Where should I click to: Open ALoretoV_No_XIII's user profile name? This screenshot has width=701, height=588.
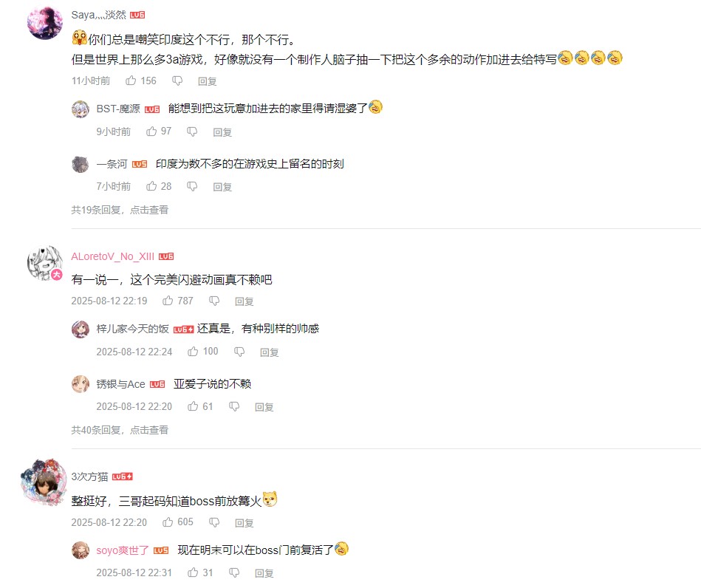point(113,256)
